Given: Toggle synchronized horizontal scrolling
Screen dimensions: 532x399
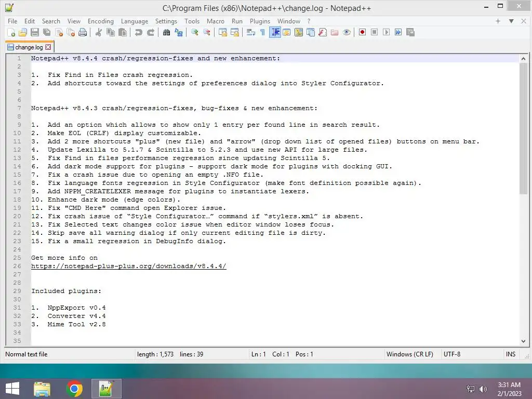Looking at the screenshot, I should tap(234, 32).
